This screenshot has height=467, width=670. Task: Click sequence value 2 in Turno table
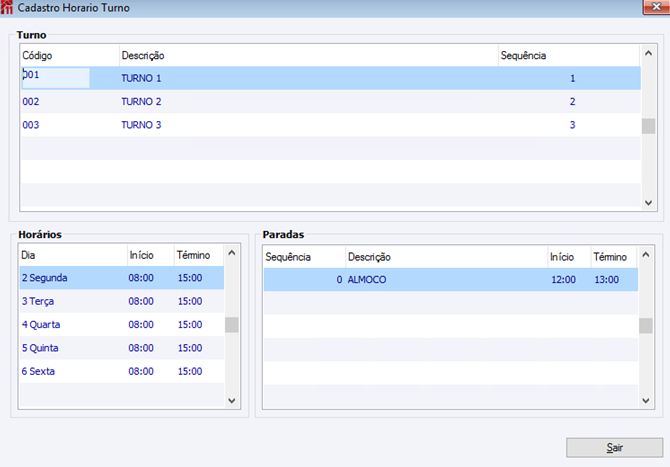pyautogui.click(x=572, y=102)
